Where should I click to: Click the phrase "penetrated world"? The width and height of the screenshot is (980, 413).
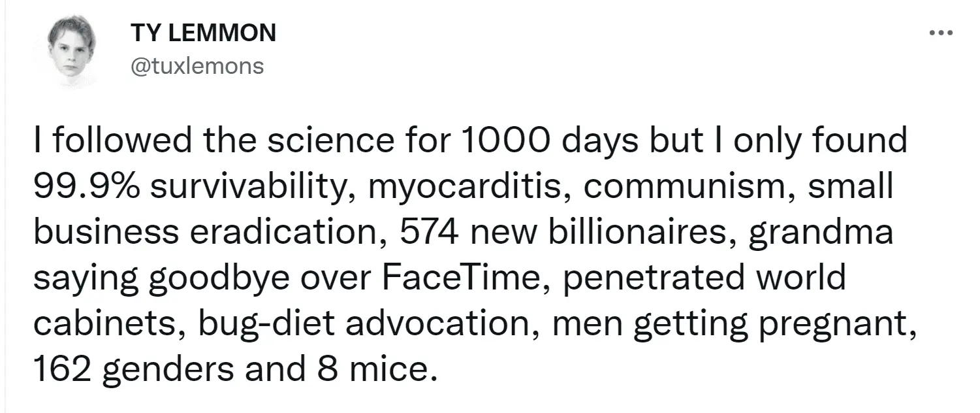(703, 279)
